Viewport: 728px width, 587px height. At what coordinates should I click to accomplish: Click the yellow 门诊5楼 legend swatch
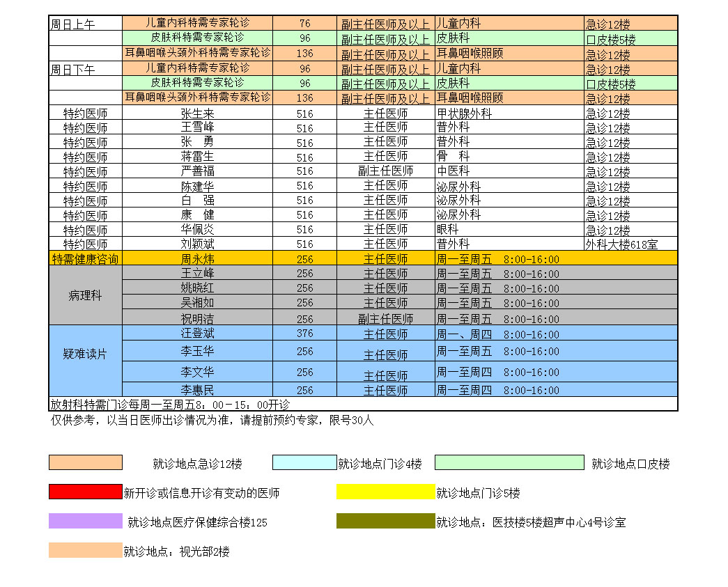click(385, 492)
